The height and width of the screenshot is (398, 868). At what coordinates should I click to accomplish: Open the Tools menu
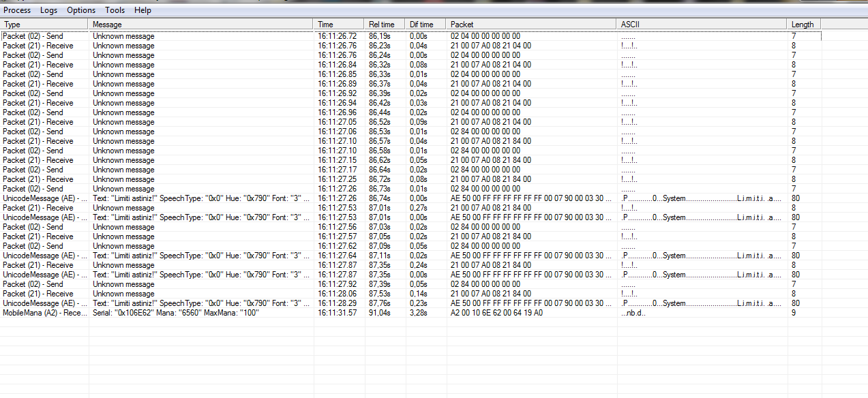coord(115,10)
